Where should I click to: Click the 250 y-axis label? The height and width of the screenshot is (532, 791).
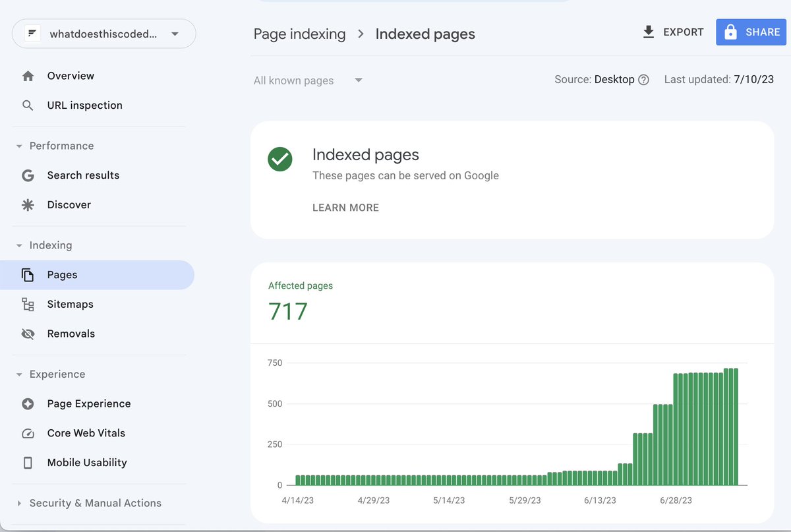[275, 445]
